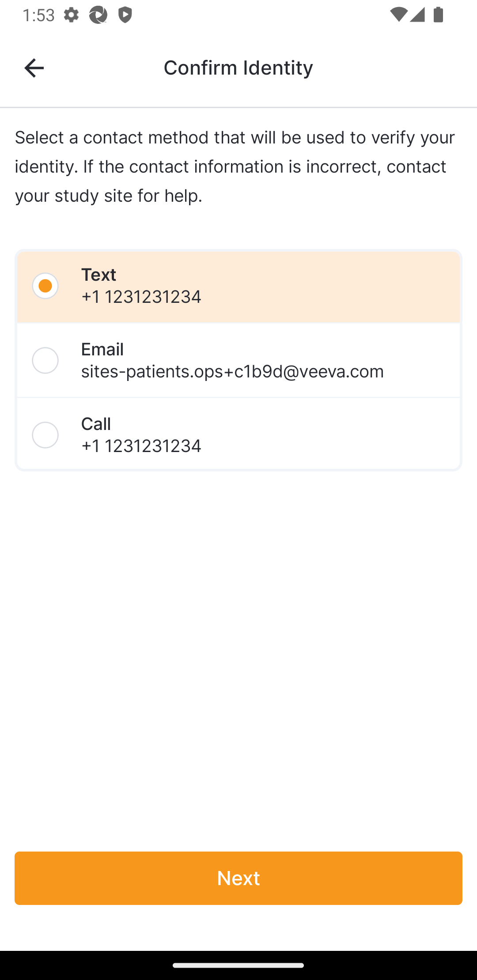The image size is (477, 980).
Task: Tap the battery icon
Action: [x=438, y=15]
